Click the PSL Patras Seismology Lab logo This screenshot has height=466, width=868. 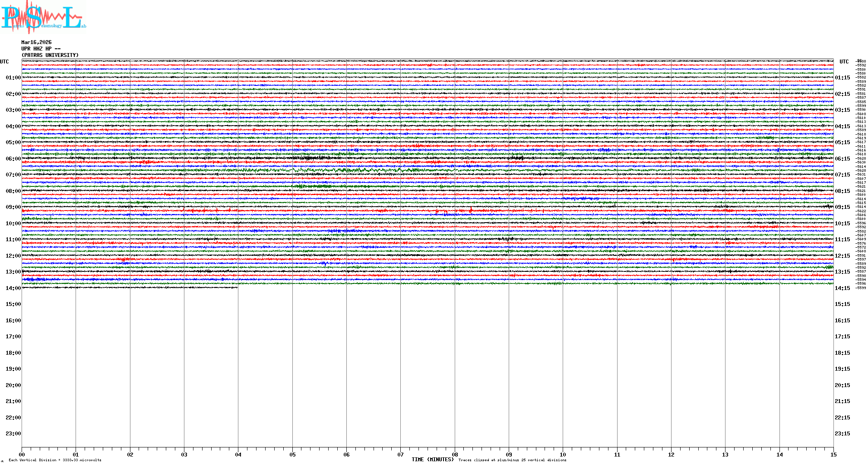tap(42, 18)
